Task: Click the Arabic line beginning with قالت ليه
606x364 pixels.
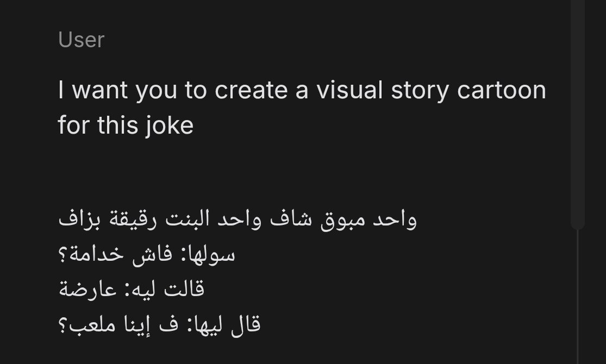Action: (x=131, y=290)
